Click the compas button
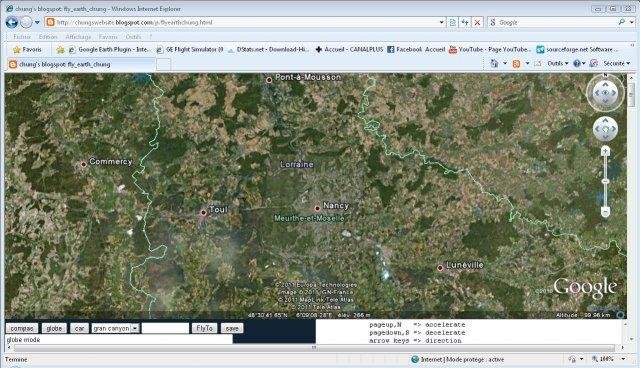The width and height of the screenshot is (640, 368). coord(22,328)
